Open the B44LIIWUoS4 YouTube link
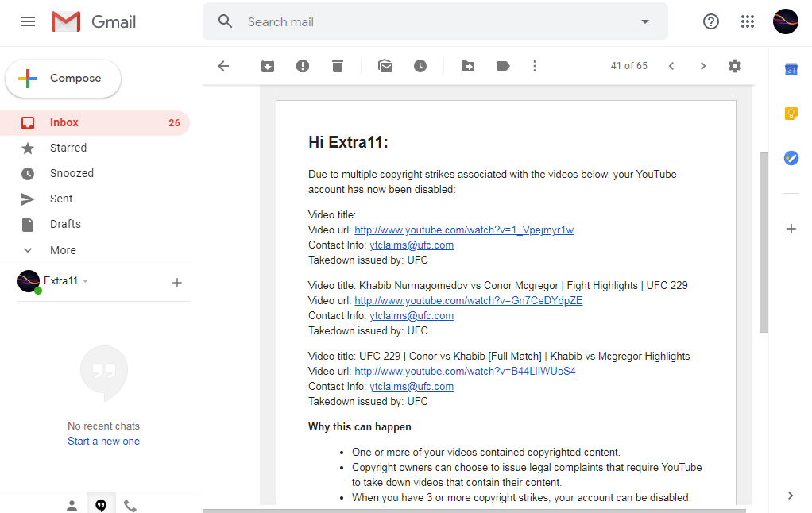The height and width of the screenshot is (513, 812). pyautogui.click(x=465, y=371)
